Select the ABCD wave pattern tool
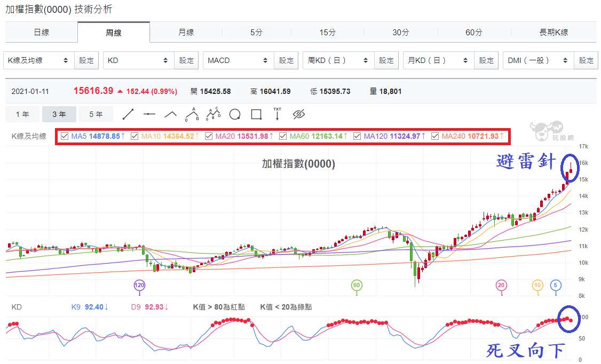The width and height of the screenshot is (601, 364). point(213,114)
